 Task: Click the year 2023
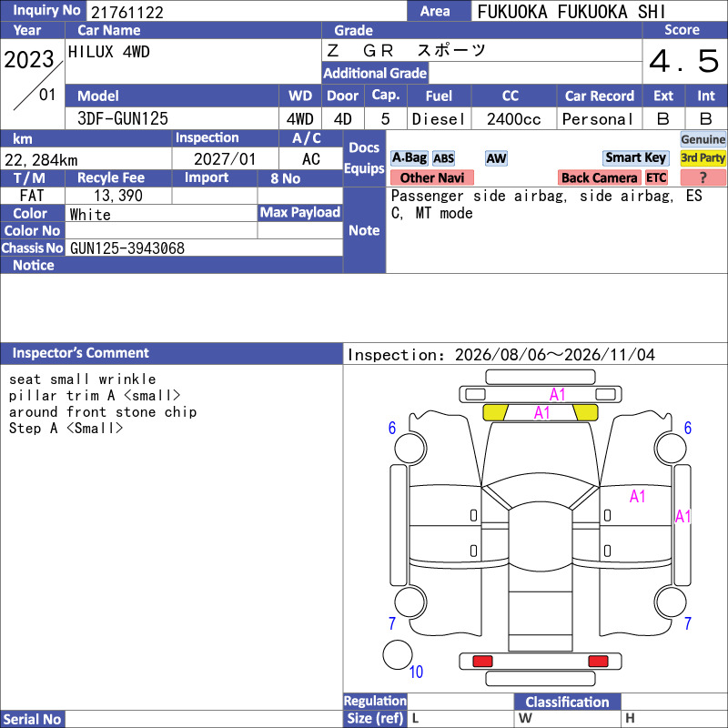[29, 59]
